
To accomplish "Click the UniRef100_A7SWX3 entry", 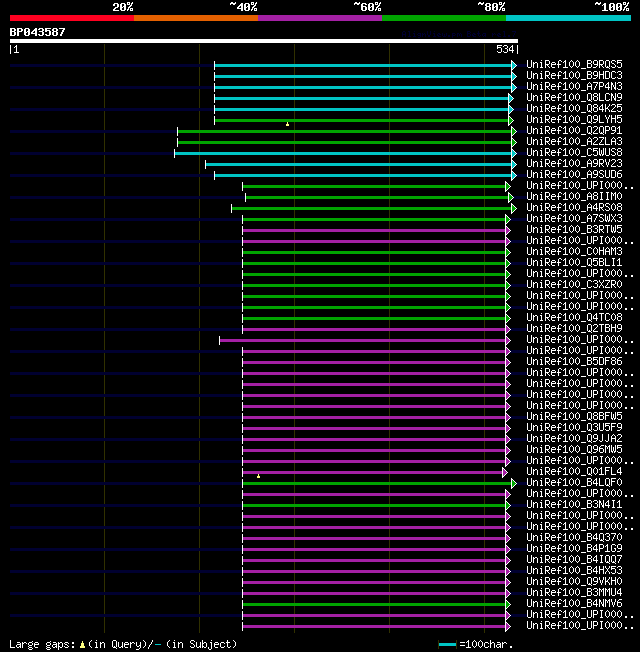I will [574, 218].
